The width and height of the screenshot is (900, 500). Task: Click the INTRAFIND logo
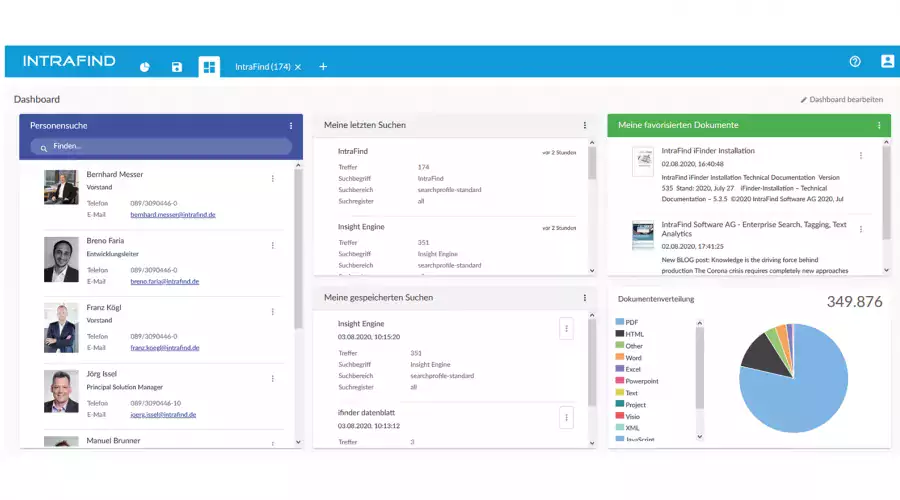pos(69,61)
